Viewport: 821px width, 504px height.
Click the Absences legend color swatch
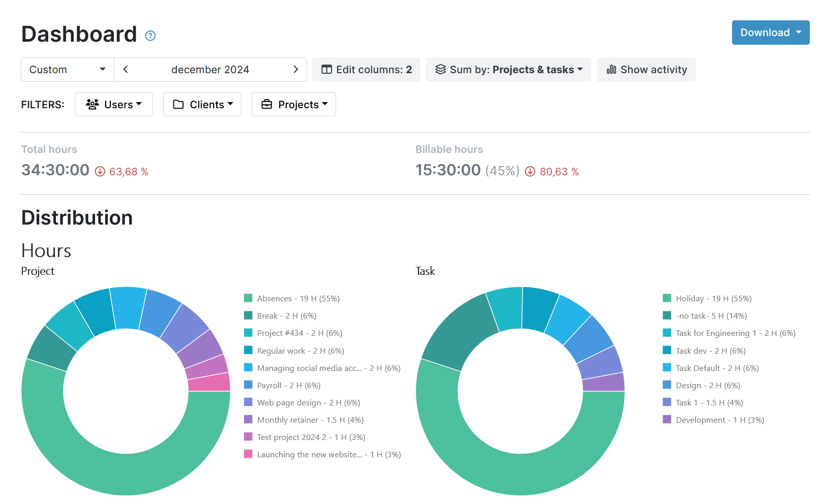coord(248,298)
